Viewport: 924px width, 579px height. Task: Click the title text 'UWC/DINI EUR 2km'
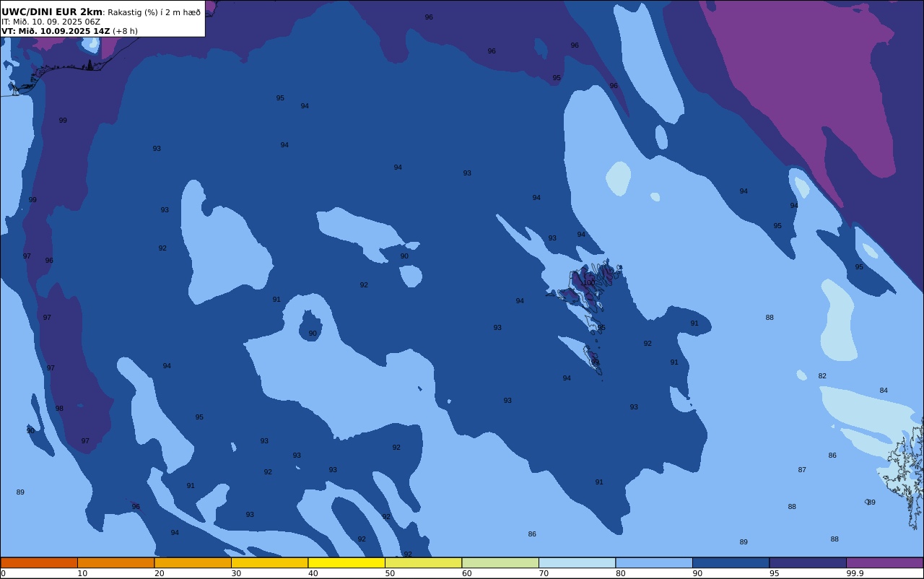(x=52, y=12)
